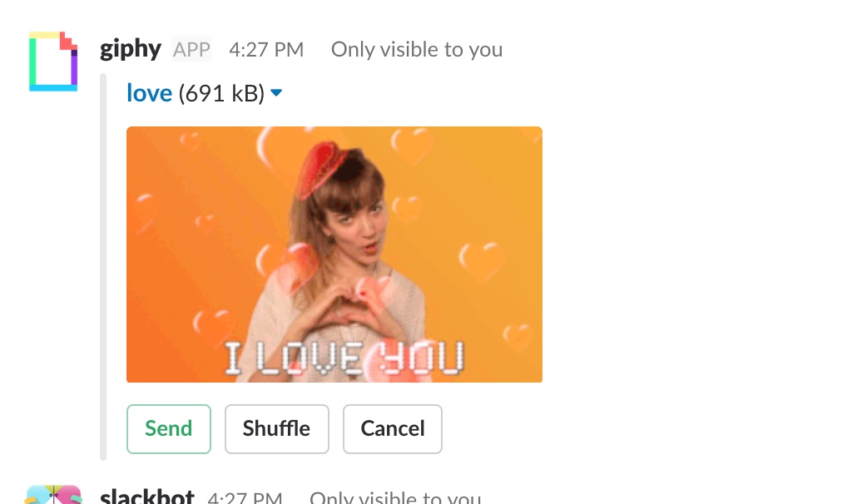The image size is (857, 504).
Task: Open the love file link
Action: click(149, 92)
